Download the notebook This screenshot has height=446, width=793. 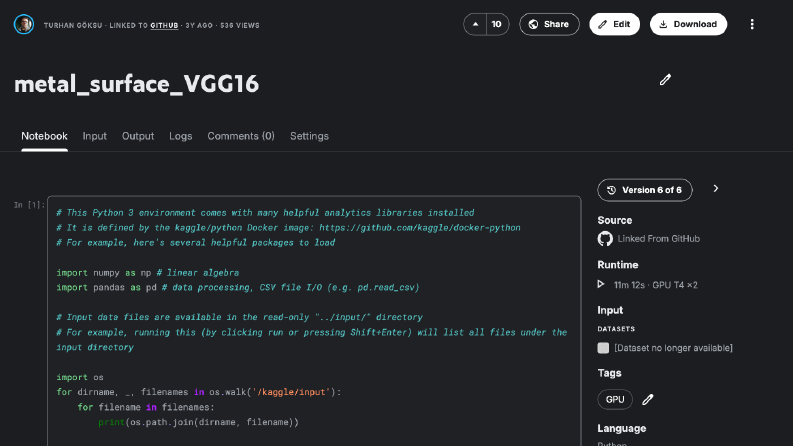(688, 24)
